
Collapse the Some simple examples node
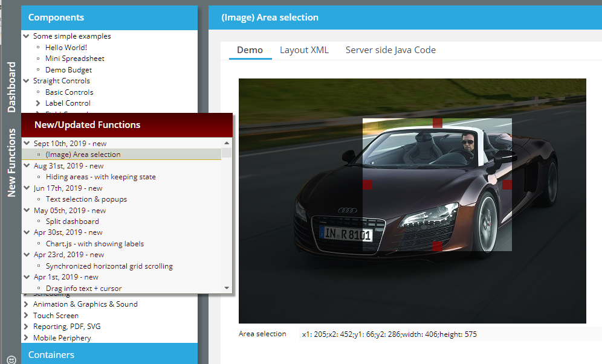click(x=26, y=36)
